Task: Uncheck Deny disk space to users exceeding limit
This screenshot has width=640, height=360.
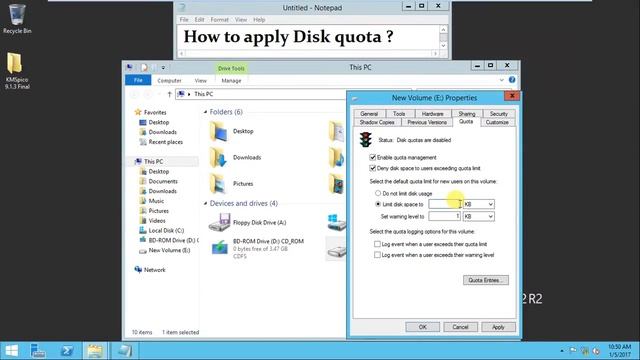Action: [372, 168]
